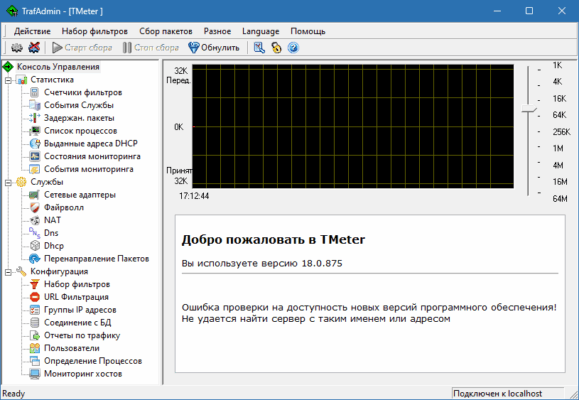
Task: Select the Консоль Управления root node
Action: (58, 67)
